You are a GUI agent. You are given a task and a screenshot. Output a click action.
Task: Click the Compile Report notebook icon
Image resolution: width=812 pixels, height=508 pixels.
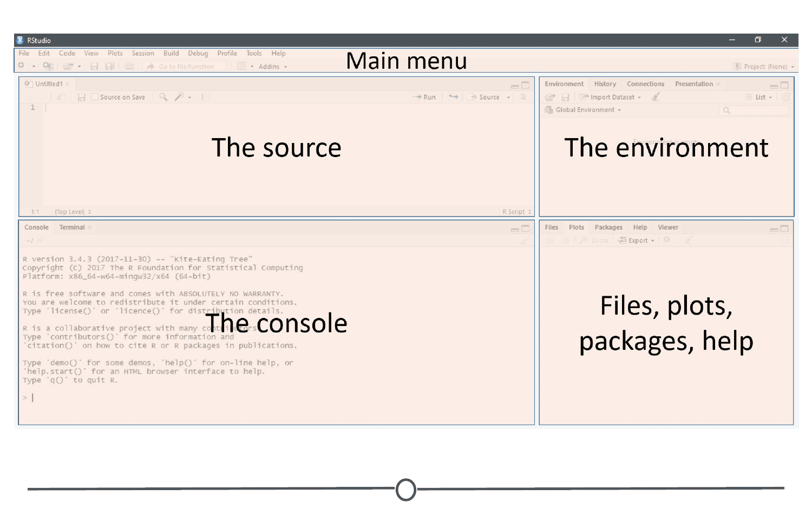(x=206, y=97)
